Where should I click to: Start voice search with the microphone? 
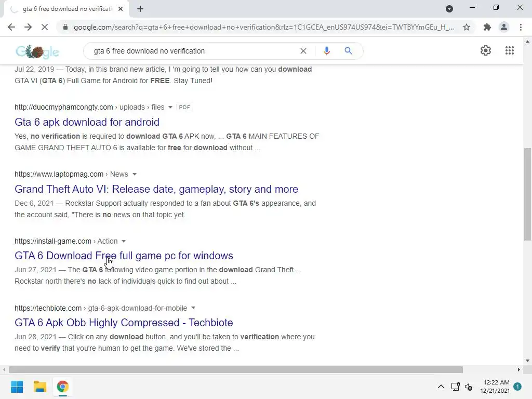click(326, 51)
